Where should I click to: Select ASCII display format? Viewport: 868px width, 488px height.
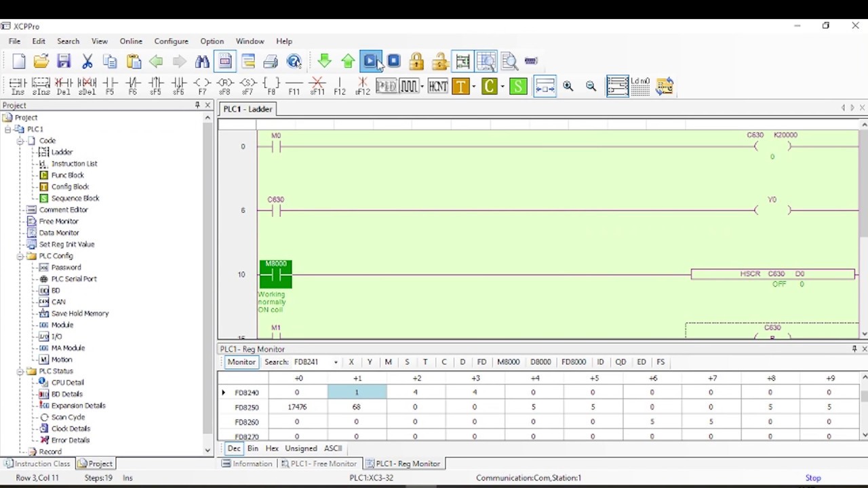[x=333, y=448]
